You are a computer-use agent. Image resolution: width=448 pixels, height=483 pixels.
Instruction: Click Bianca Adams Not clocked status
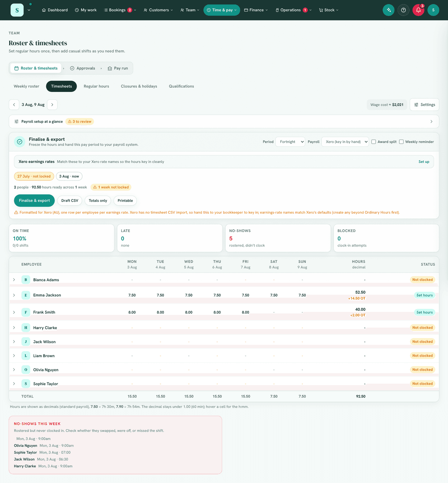point(423,280)
